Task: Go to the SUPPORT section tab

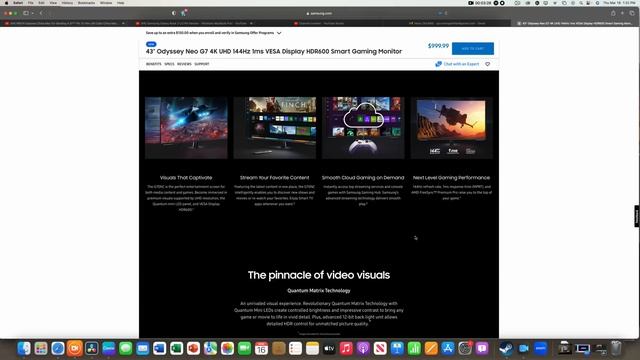Action: (x=202, y=64)
